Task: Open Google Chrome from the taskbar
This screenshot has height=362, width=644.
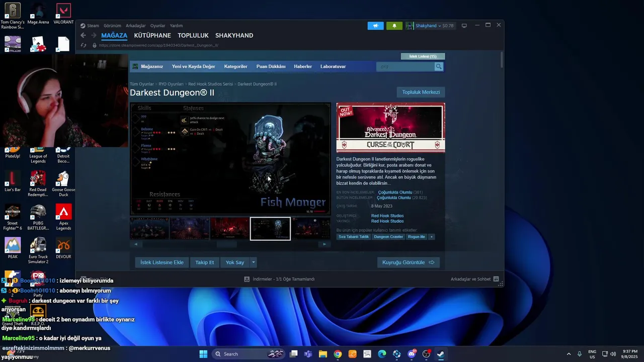Action: 338,354
